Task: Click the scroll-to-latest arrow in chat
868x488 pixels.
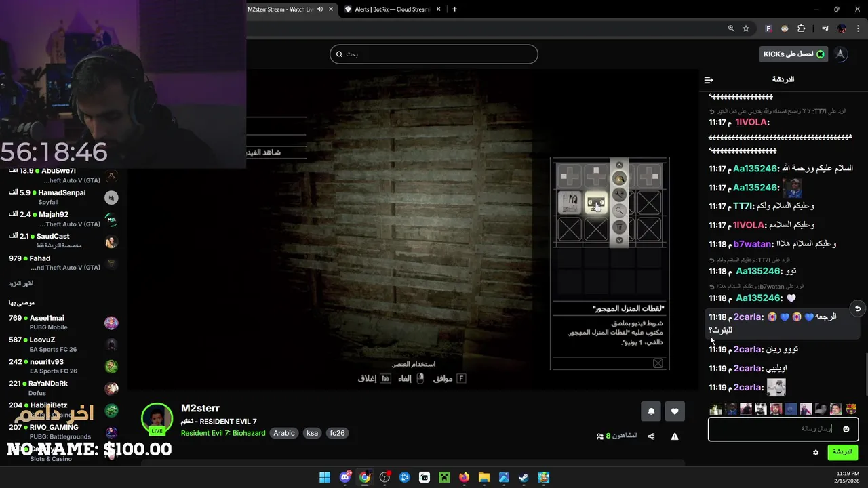Action: (x=858, y=308)
